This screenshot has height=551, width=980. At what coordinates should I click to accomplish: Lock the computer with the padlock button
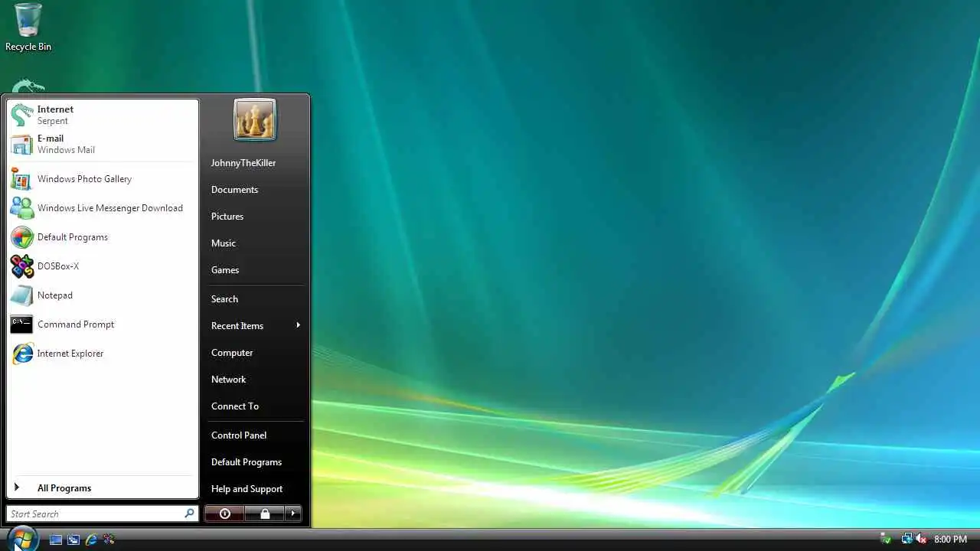pos(265,514)
